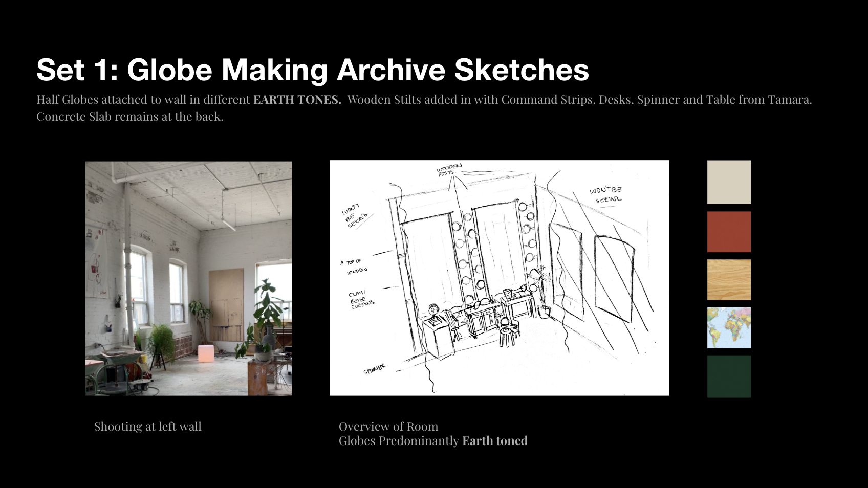Click the 'Wooden Posts' annotation in sketch

[x=449, y=170]
